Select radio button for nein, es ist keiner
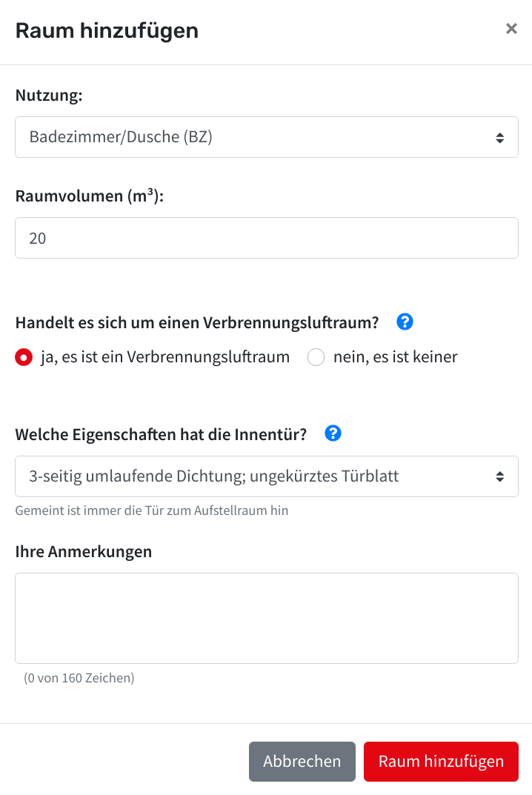This screenshot has height=795, width=532. tap(316, 357)
